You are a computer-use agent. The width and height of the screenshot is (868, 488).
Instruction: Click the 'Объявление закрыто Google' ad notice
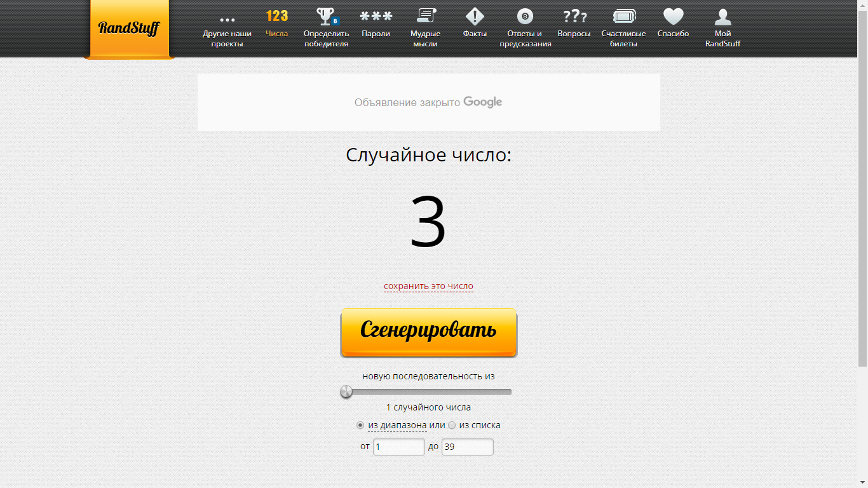point(428,102)
